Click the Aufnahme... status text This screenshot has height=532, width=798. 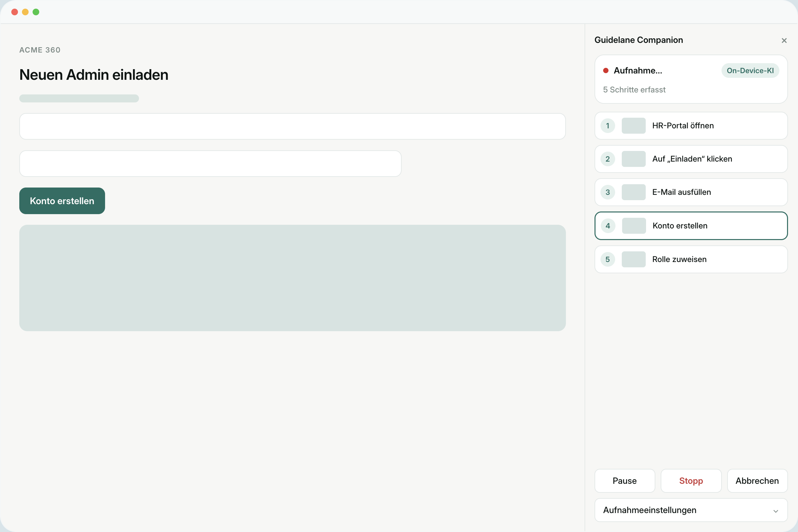pyautogui.click(x=638, y=70)
